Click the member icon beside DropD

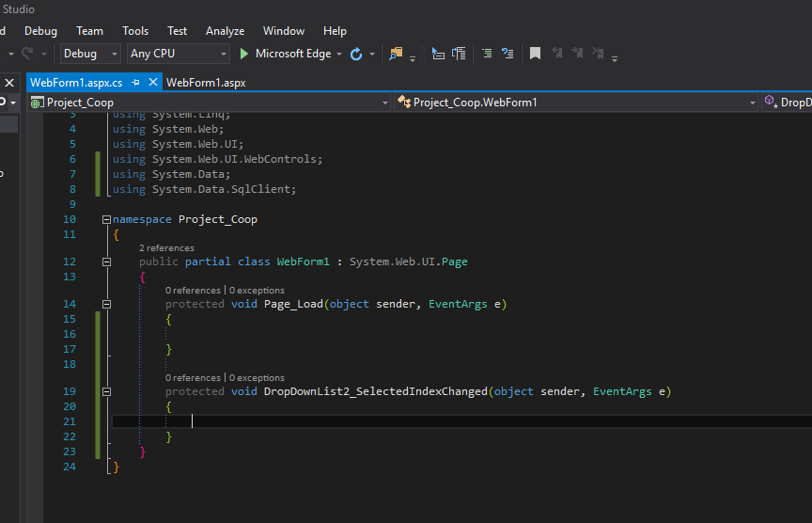tap(771, 101)
